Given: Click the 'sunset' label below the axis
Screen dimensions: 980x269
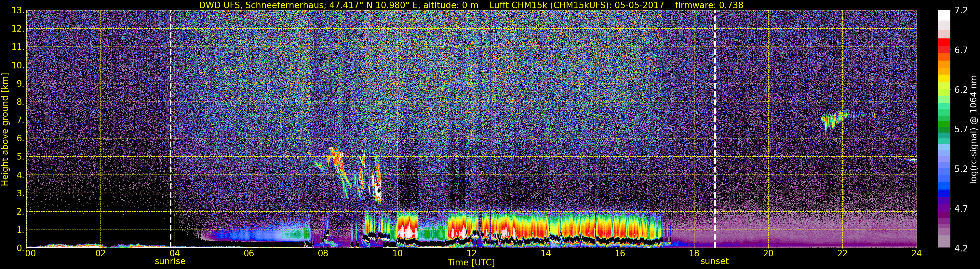Looking at the screenshot, I should tap(715, 262).
